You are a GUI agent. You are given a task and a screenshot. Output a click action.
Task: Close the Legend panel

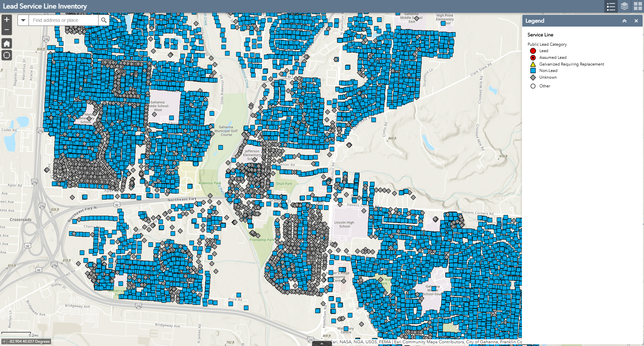(636, 21)
